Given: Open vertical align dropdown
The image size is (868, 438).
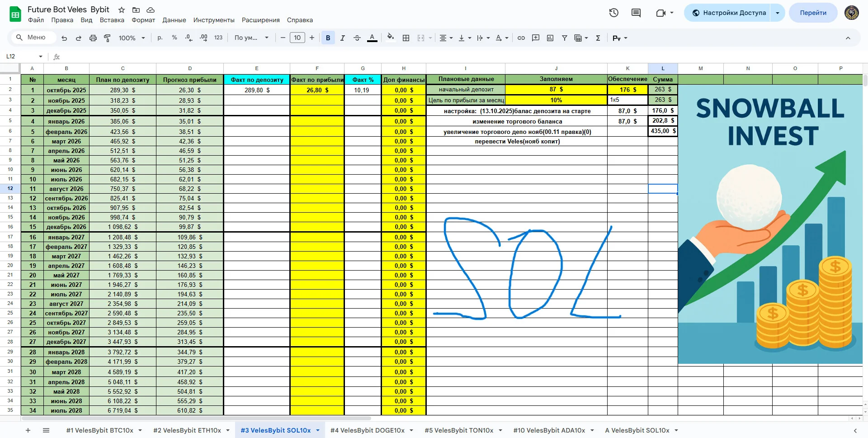Looking at the screenshot, I should click(x=465, y=38).
